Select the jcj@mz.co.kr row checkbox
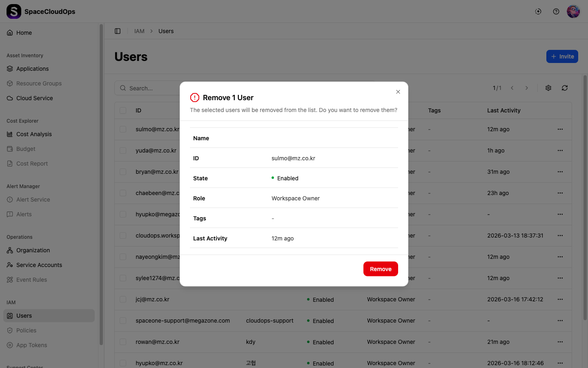Image resolution: width=588 pixels, height=368 pixels. point(123,299)
